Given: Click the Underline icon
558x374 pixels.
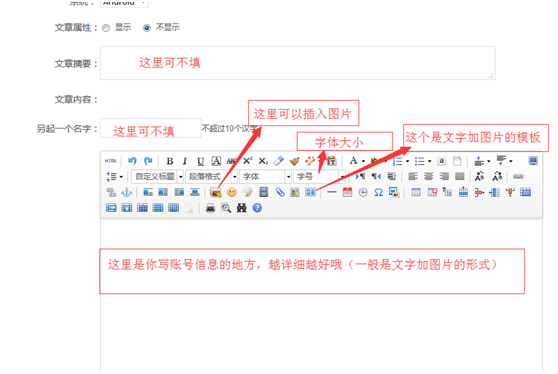Looking at the screenshot, I should click(200, 161).
